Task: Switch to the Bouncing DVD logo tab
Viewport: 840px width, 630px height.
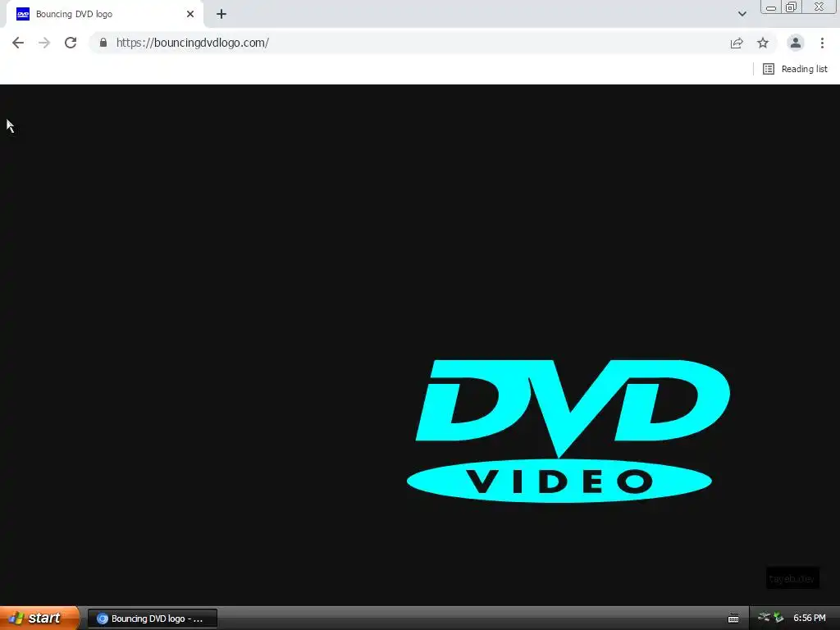Action: 105,15
